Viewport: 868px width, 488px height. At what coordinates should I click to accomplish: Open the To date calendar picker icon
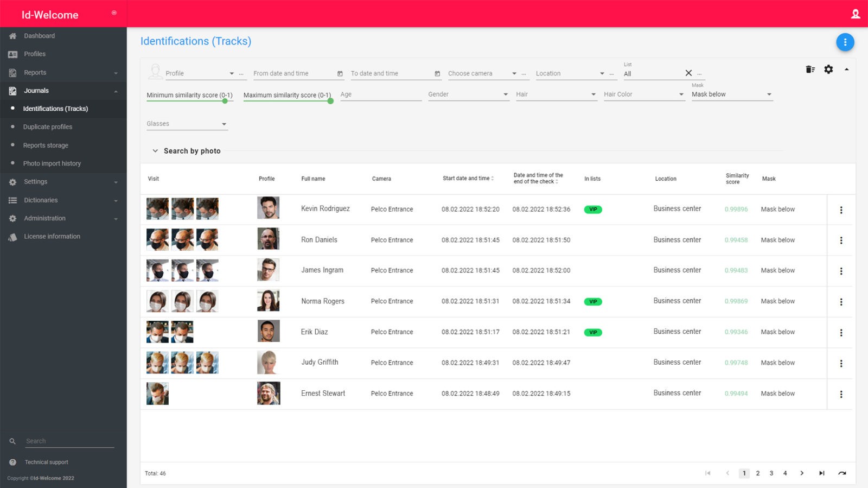coord(437,74)
